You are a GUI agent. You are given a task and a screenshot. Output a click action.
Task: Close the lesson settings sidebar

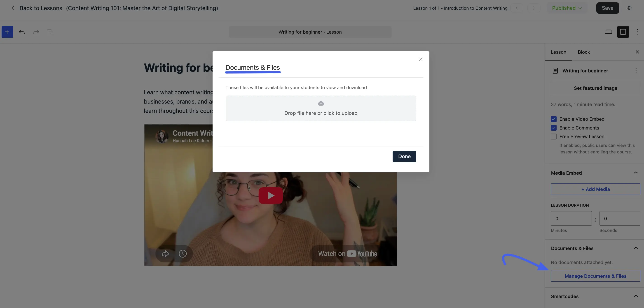(x=637, y=52)
